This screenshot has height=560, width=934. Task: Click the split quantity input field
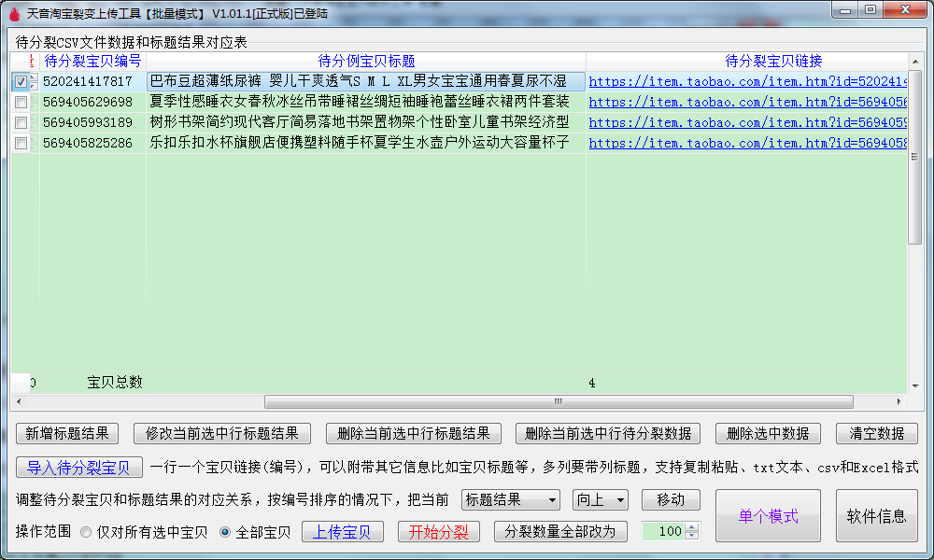tap(663, 532)
